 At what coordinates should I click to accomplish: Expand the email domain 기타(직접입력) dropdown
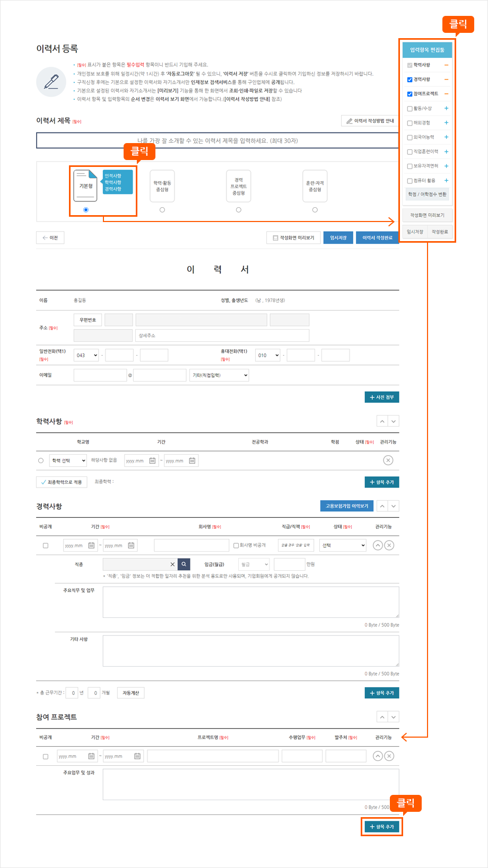[x=219, y=375]
